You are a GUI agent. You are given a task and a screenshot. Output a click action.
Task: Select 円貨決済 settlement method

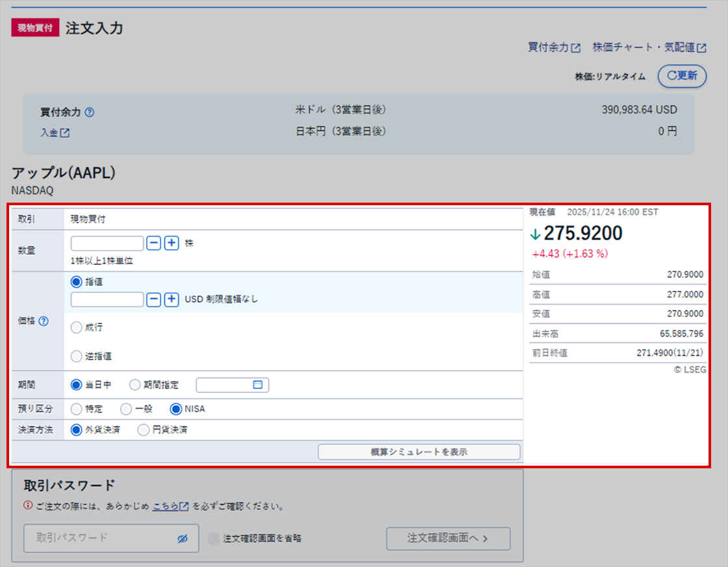[x=144, y=430]
